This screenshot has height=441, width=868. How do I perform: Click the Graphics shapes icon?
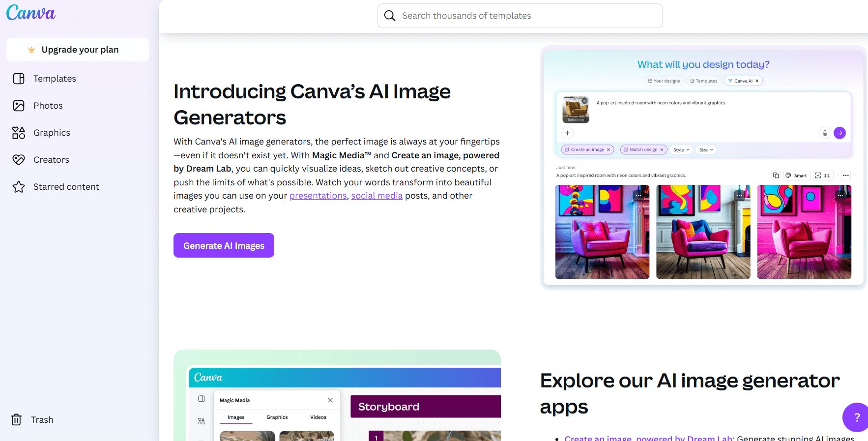(x=19, y=133)
